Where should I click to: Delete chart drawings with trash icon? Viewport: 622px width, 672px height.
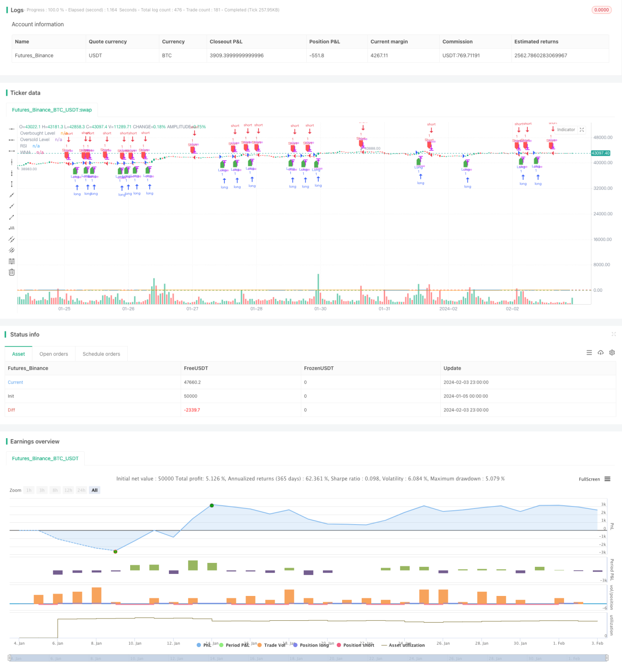pos(12,272)
